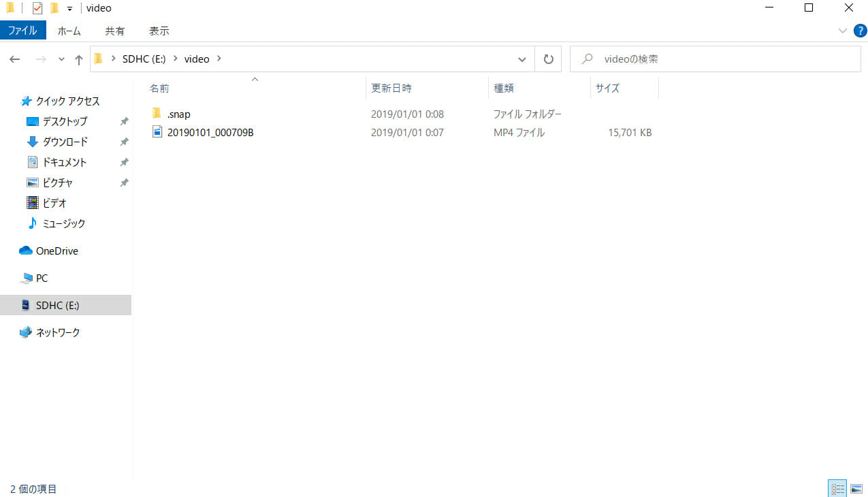Switch to the ホーム ribbon tab
The width and height of the screenshot is (868, 497).
tap(69, 31)
